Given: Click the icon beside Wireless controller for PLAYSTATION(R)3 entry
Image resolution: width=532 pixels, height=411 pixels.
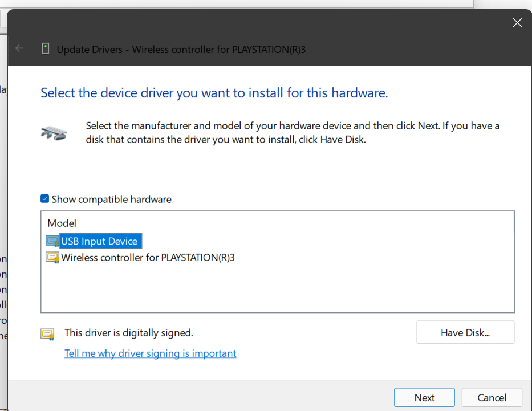Looking at the screenshot, I should tap(52, 258).
